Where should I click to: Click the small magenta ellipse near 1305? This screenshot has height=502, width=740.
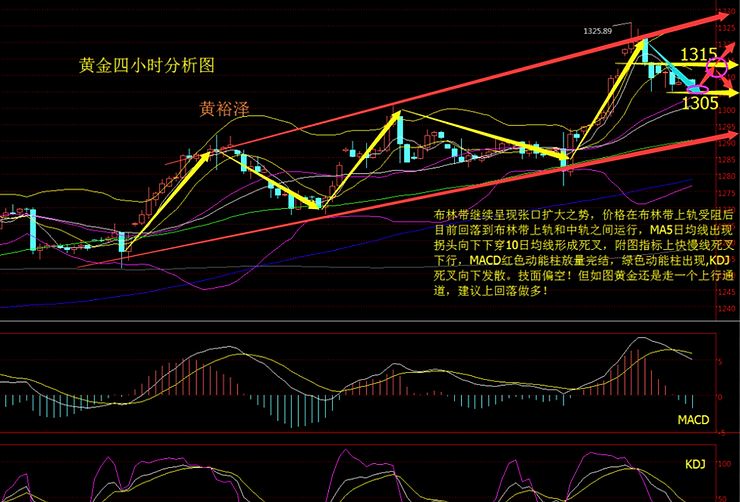(697, 91)
